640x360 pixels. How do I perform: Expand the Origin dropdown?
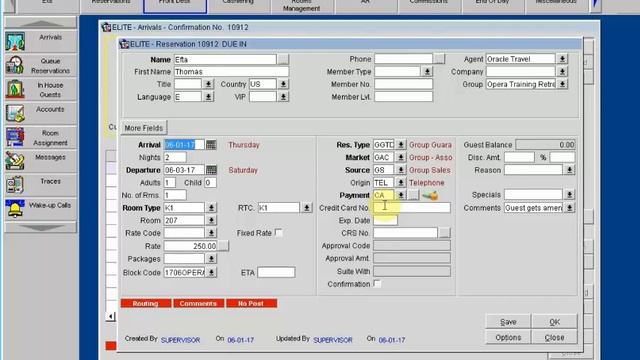pos(401,182)
